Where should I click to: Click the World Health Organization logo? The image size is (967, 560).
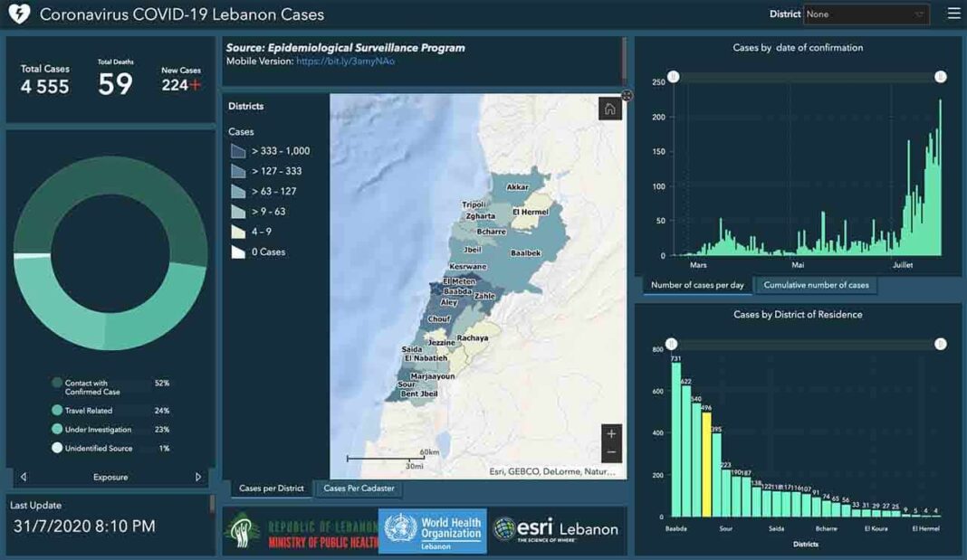click(432, 530)
